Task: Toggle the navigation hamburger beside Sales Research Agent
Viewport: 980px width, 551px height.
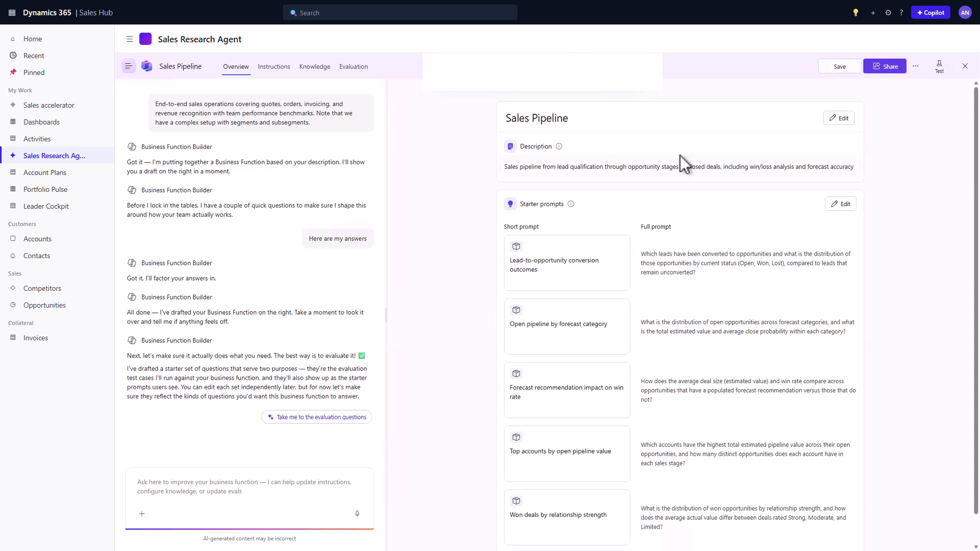Action: click(130, 39)
